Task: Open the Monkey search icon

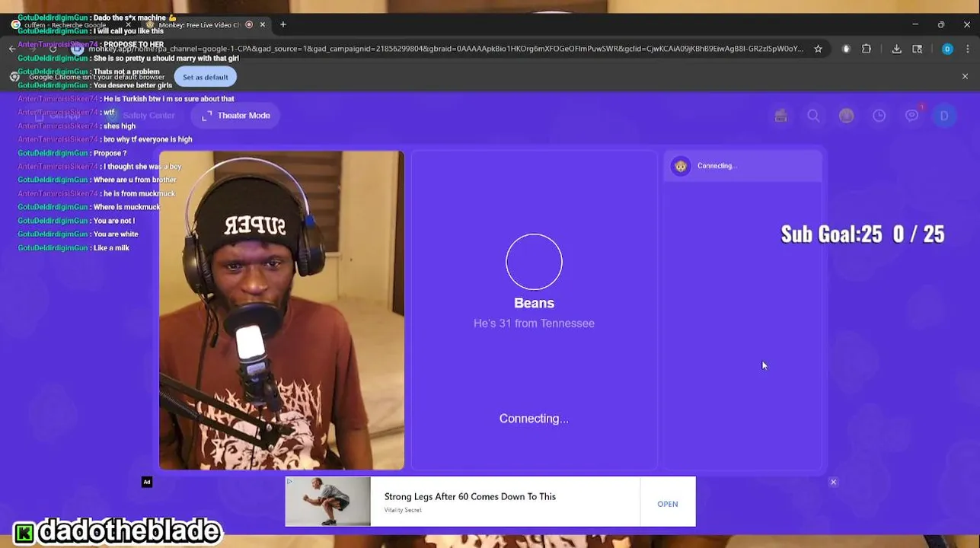Action: [813, 116]
